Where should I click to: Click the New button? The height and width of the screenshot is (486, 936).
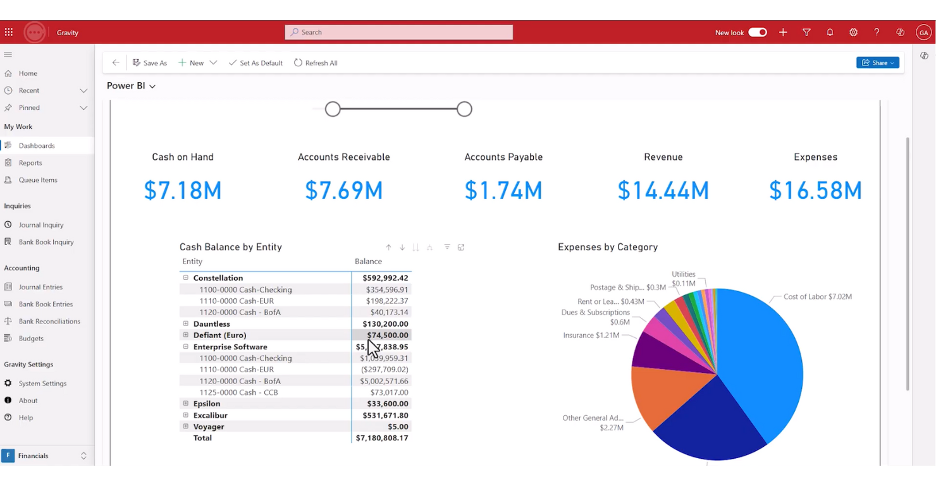point(191,63)
